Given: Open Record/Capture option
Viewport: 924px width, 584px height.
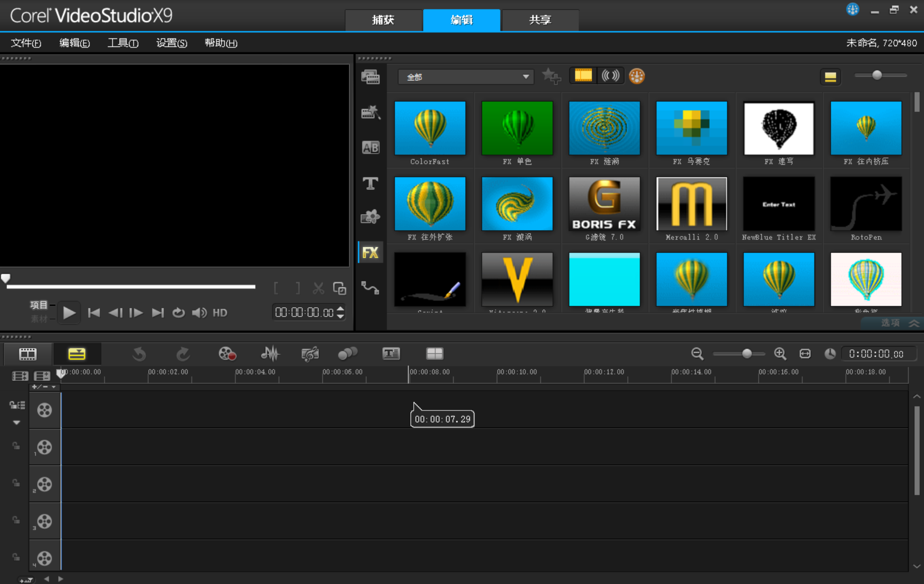Looking at the screenshot, I should coord(227,354).
